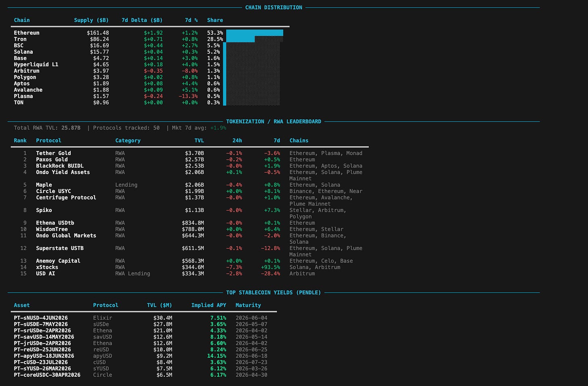Click the 14.15% implied APY value
Image resolution: width=588 pixels, height=386 pixels.
pos(216,356)
